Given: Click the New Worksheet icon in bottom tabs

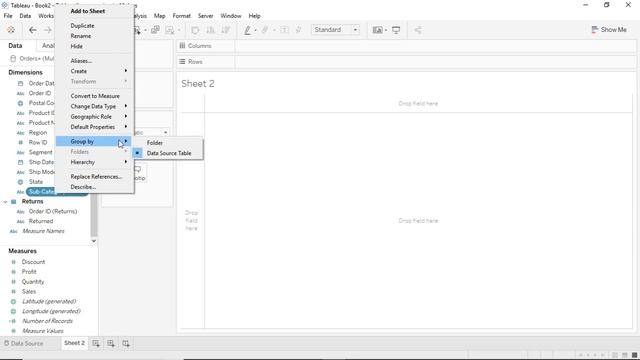Looking at the screenshot, I should 96,344.
